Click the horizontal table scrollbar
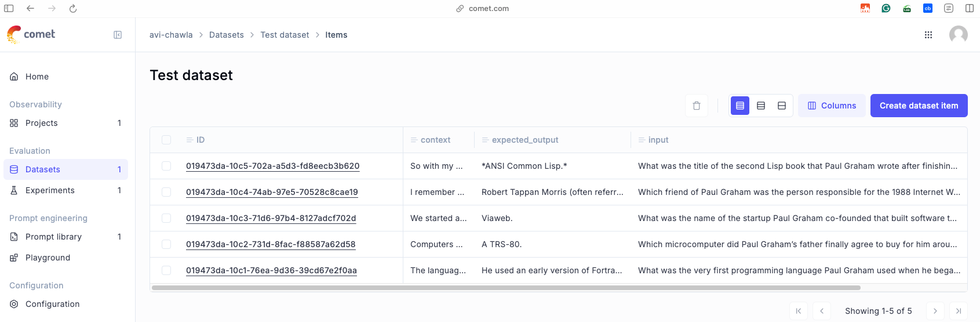The height and width of the screenshot is (322, 980). 506,288
